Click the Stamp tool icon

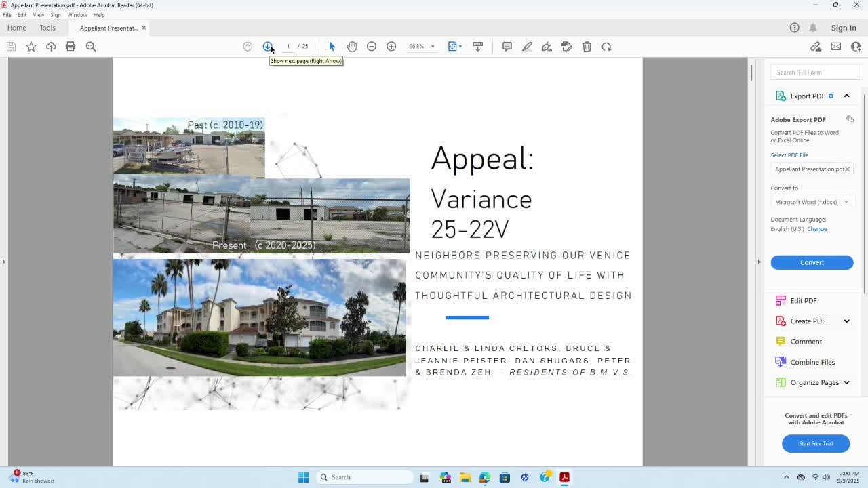point(567,46)
